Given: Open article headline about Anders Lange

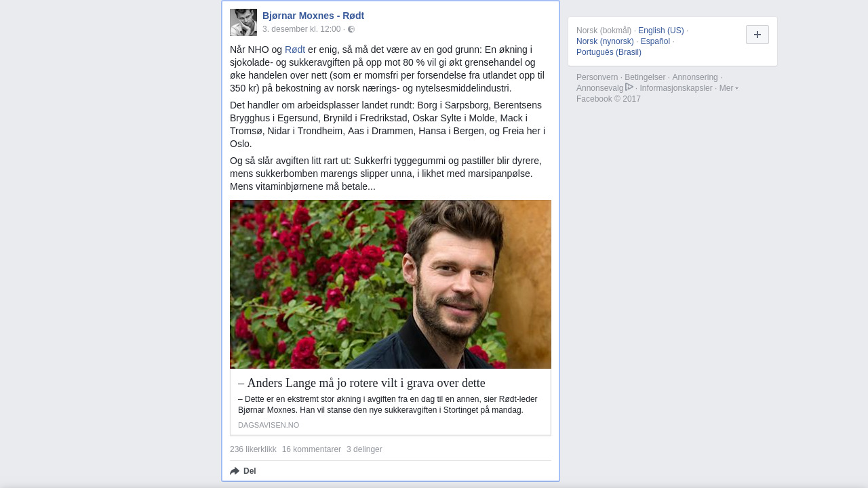Looking at the screenshot, I should point(361,383).
